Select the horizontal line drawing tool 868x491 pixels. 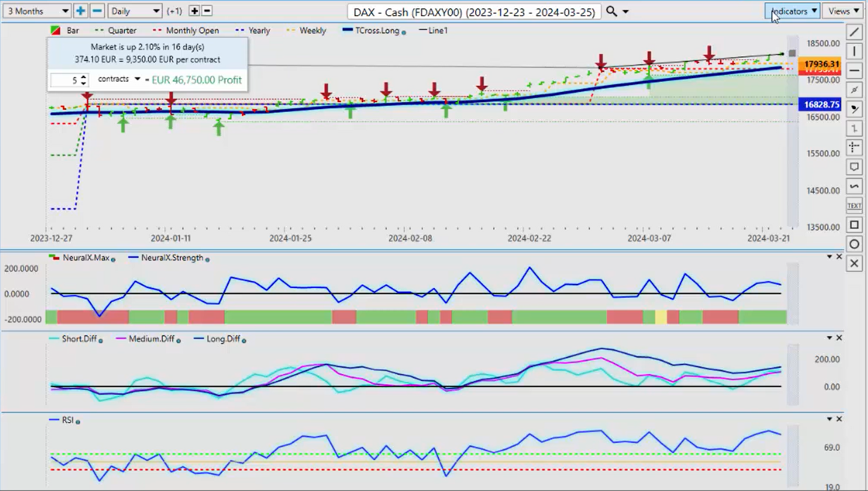854,70
